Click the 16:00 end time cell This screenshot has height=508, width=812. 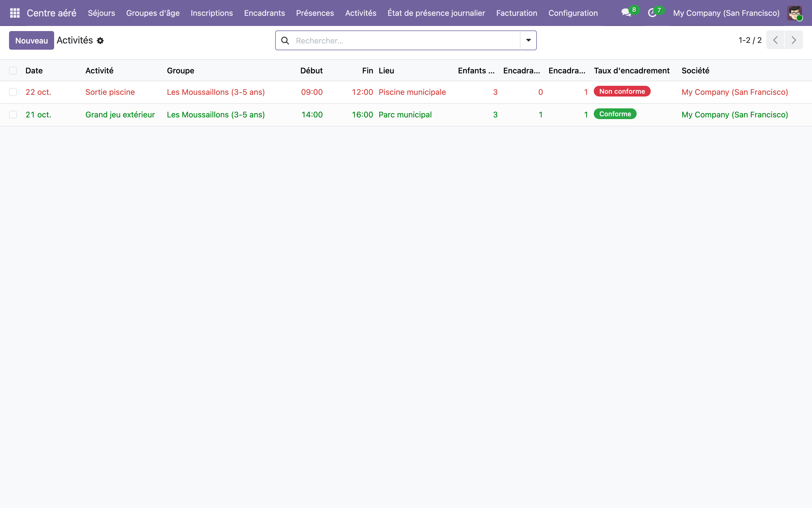(362, 115)
